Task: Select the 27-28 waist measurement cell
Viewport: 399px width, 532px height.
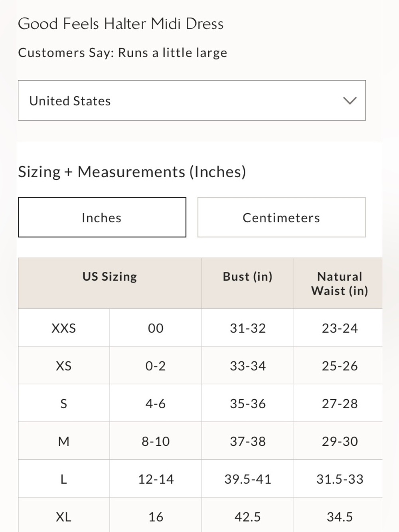Action: 340,403
